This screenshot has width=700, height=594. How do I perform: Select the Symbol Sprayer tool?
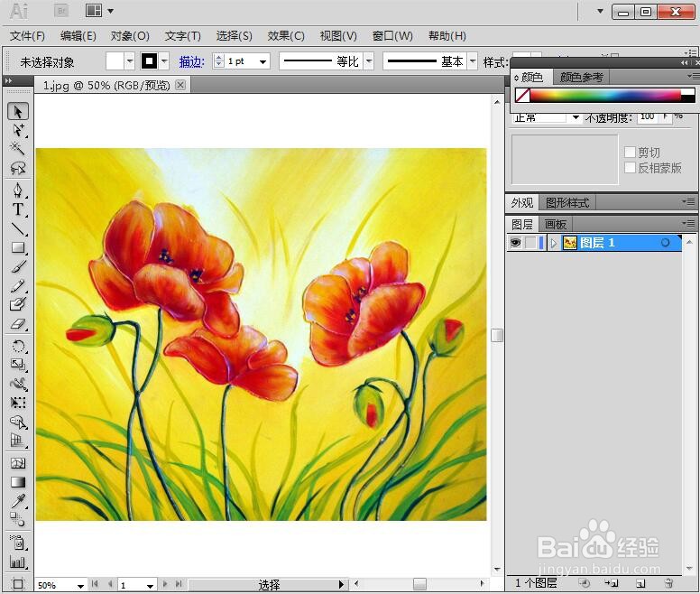pos(18,543)
